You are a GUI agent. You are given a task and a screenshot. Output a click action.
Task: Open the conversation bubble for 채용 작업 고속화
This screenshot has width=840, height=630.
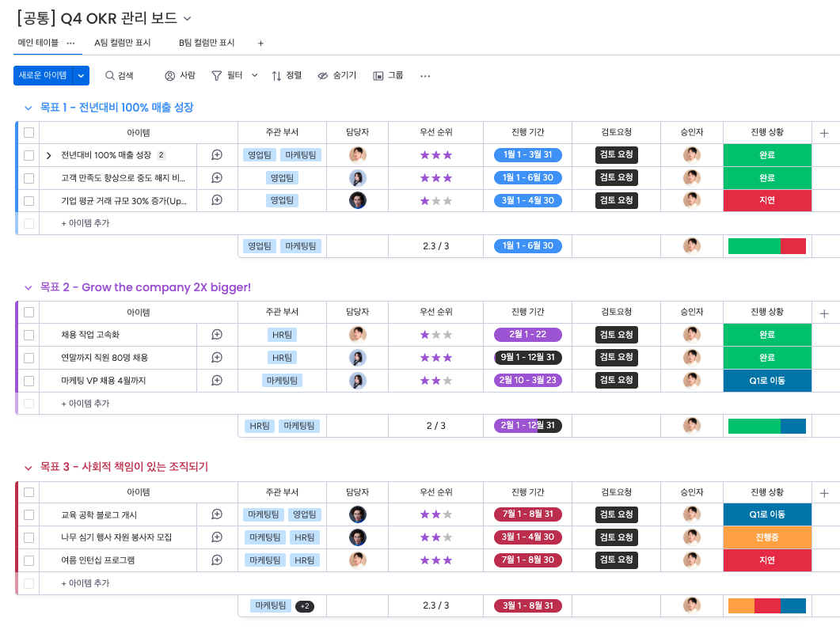point(217,335)
